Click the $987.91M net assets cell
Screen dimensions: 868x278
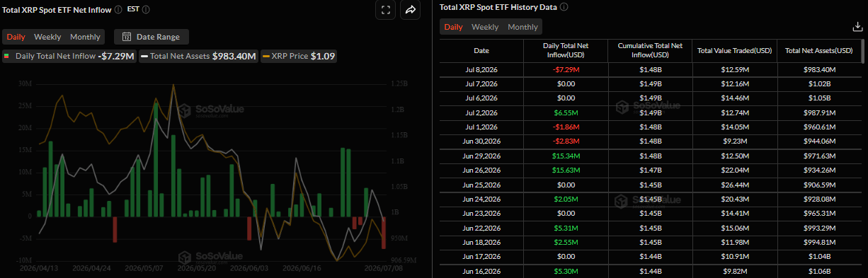(x=819, y=112)
